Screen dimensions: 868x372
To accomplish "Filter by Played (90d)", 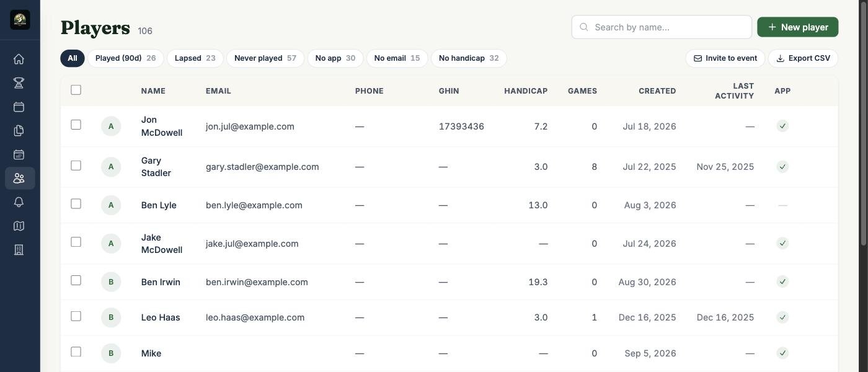I will [x=126, y=58].
